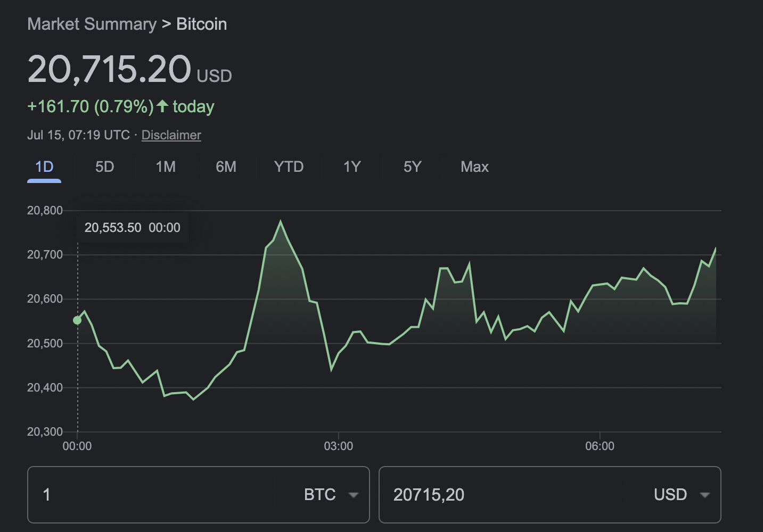
Task: Click the 06:00 x-axis time label
Action: (x=600, y=446)
